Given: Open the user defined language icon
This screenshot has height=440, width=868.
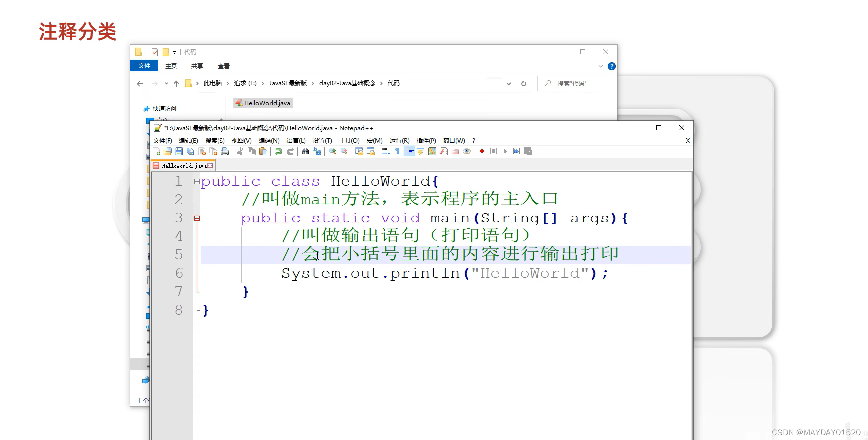Looking at the screenshot, I should click(421, 151).
